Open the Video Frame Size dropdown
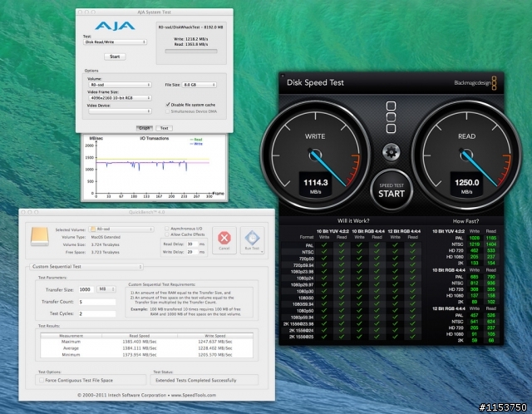 coord(120,98)
